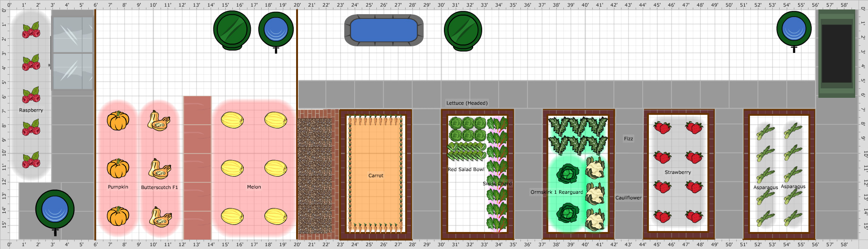Select the top-left asparagus plant in its bed

[x=766, y=132]
